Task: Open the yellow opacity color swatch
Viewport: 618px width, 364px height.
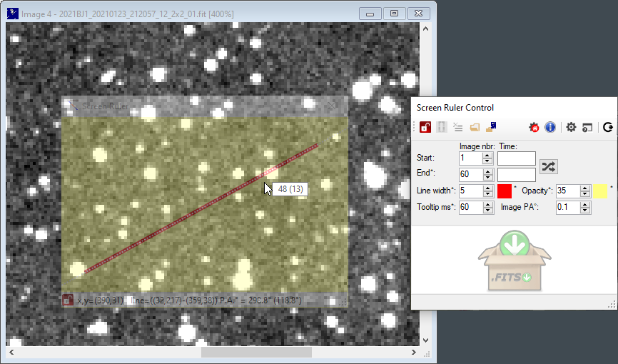Action: coord(601,191)
